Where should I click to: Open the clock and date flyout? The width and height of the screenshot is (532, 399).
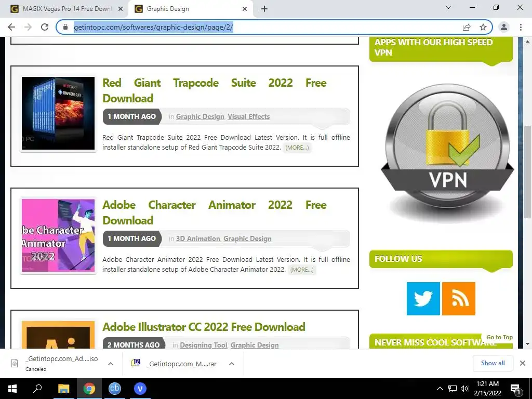tap(487, 389)
